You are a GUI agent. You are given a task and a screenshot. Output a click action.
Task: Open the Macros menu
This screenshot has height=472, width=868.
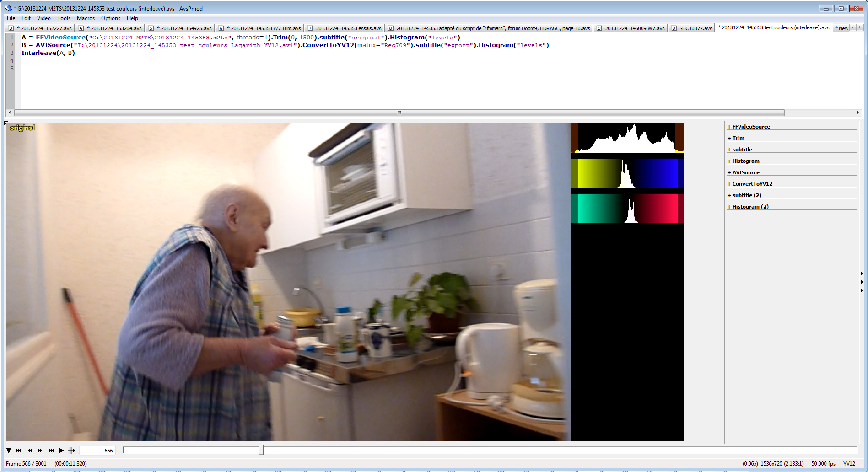[86, 18]
